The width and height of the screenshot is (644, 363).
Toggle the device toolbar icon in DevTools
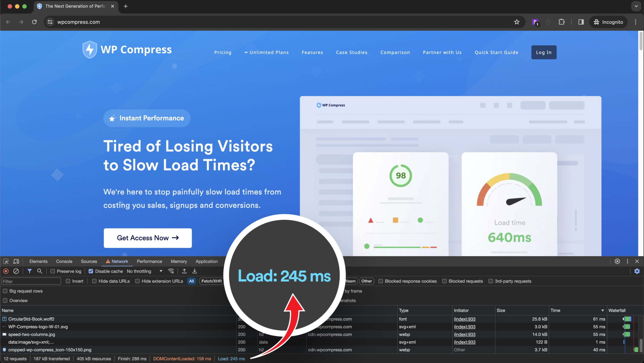coord(16,261)
